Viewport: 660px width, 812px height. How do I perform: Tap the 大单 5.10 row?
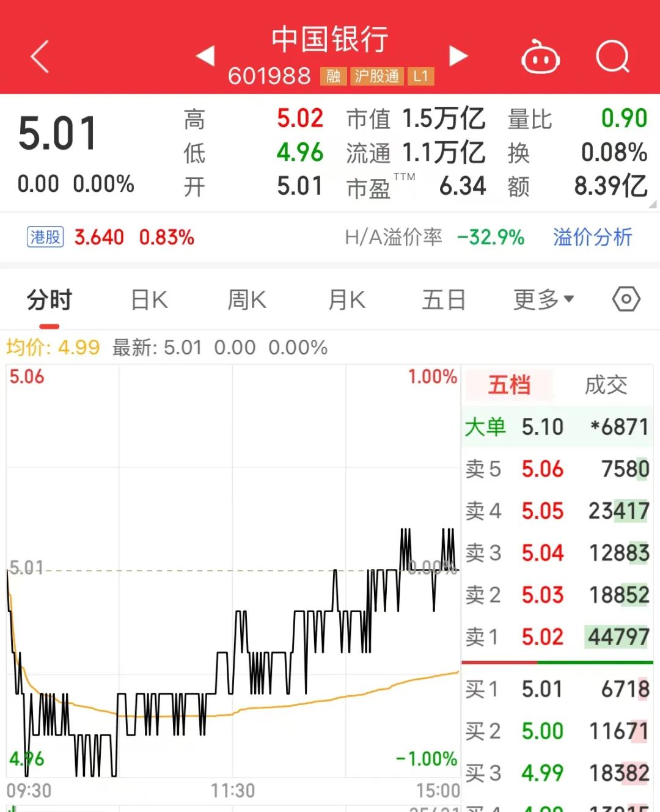click(557, 426)
